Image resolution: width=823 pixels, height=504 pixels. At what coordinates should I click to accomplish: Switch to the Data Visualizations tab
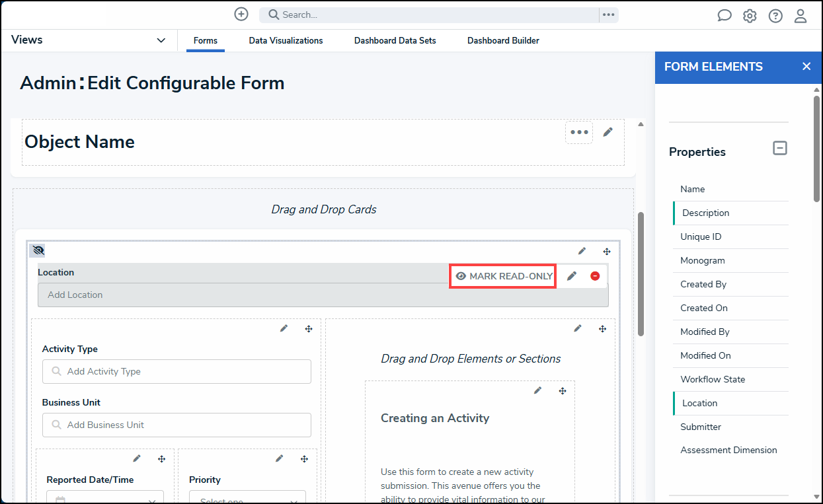[286, 40]
